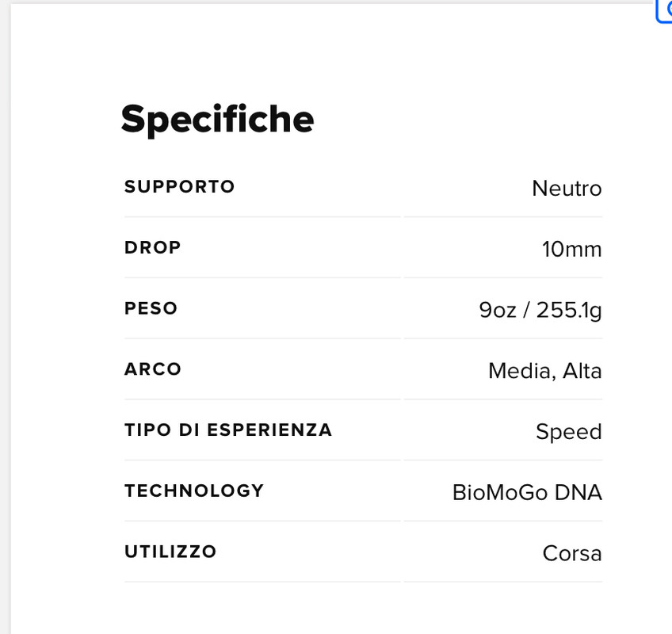This screenshot has width=672, height=634.
Task: Select the TECHNOLOGY label
Action: click(194, 491)
